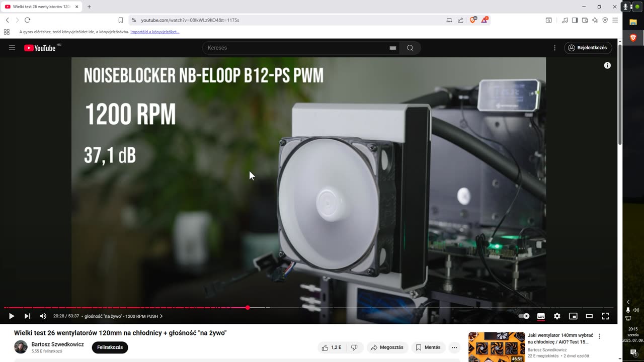The height and width of the screenshot is (362, 644).
Task: Open Leo AI sparkle icon
Action: 595,20
